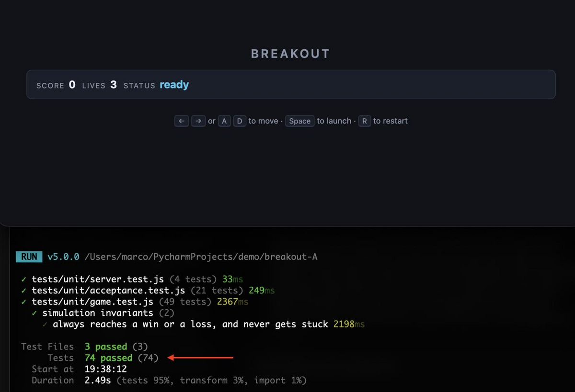This screenshot has height=392, width=575.
Task: Click the 2367ms duration
Action: [232, 302]
